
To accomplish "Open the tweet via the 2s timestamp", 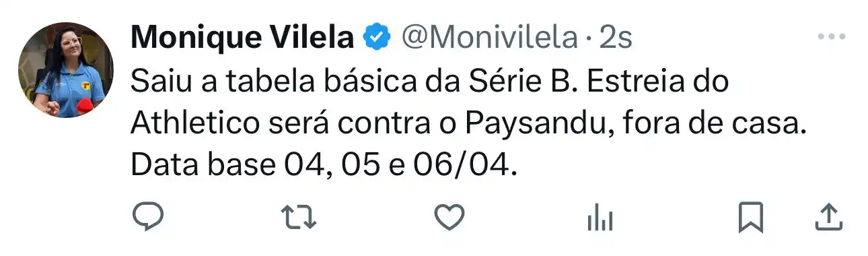I will (616, 38).
